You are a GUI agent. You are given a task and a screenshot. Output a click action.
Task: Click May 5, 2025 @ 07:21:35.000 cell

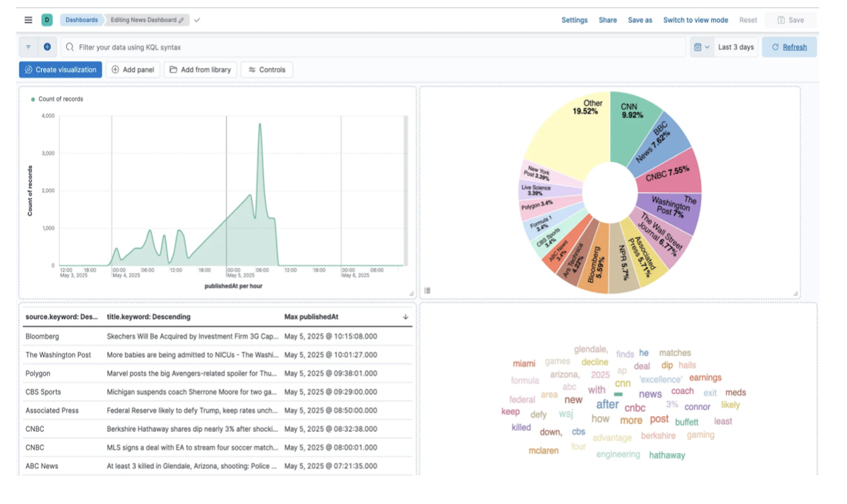330,466
